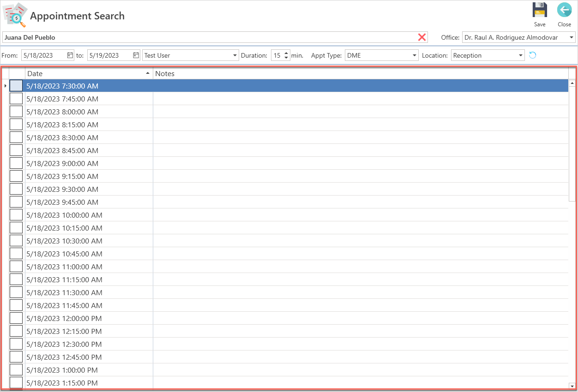578x392 pixels.
Task: Click the scrollbar up arrow
Action: (572, 83)
